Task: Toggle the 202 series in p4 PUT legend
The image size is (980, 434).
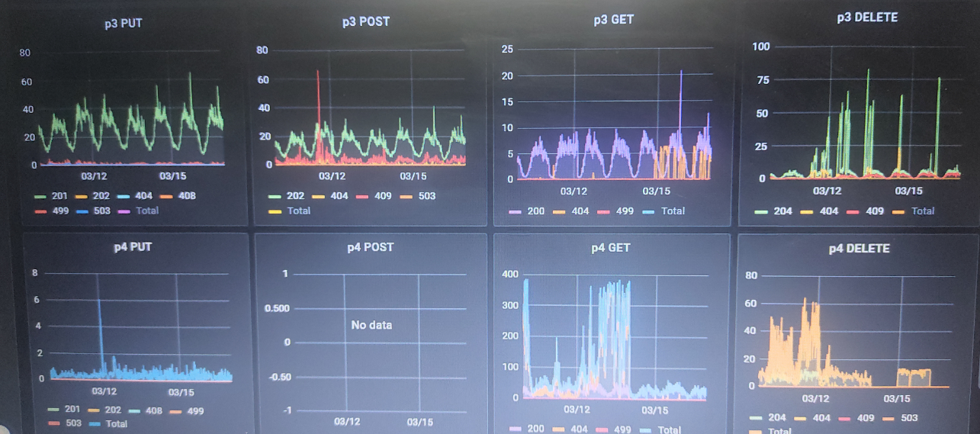Action: pos(106,410)
